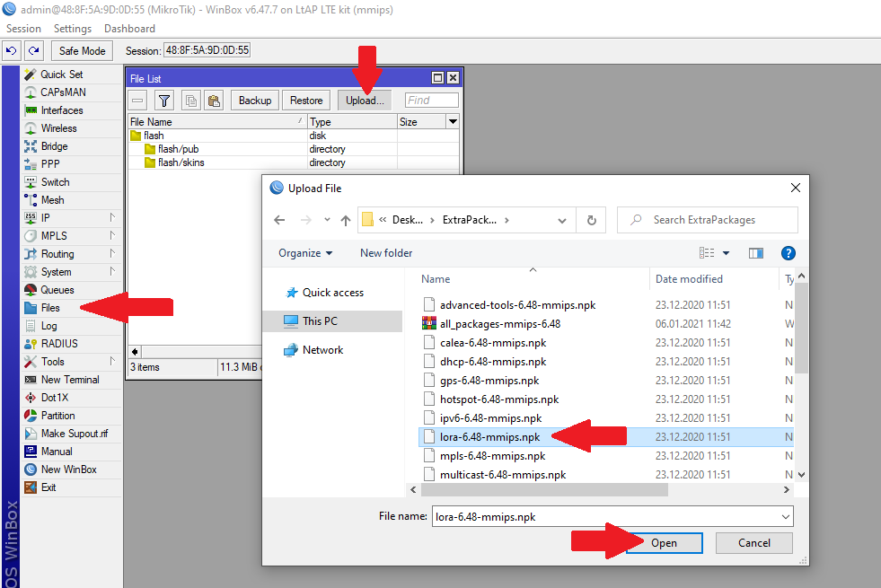The width and height of the screenshot is (881, 588).
Task: Click the Refresh button in Upload File dialog
Action: click(x=591, y=220)
